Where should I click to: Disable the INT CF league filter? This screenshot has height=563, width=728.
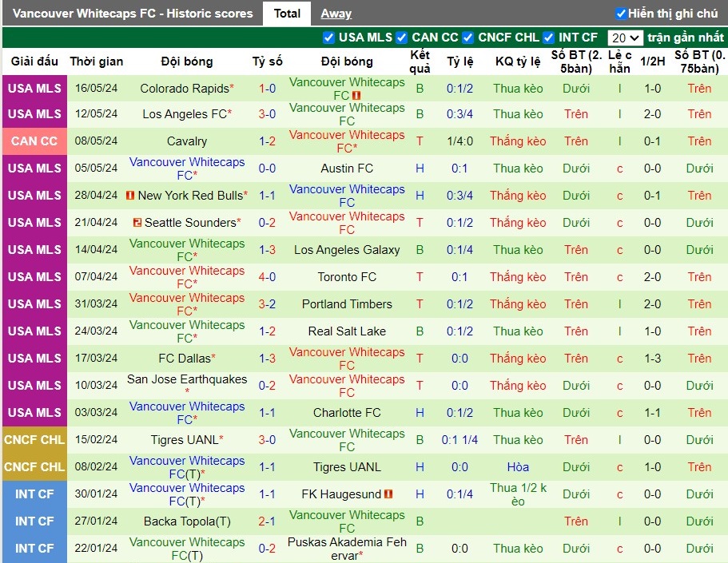tap(549, 37)
